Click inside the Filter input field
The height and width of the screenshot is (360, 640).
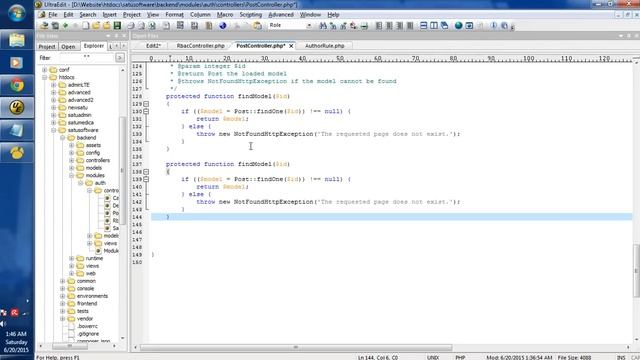pos(87,58)
